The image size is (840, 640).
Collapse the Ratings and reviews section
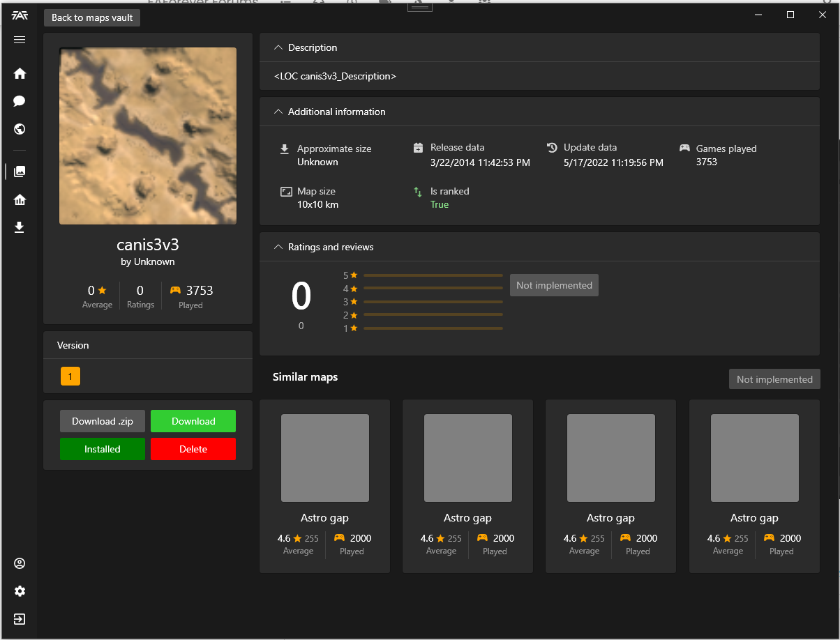279,247
